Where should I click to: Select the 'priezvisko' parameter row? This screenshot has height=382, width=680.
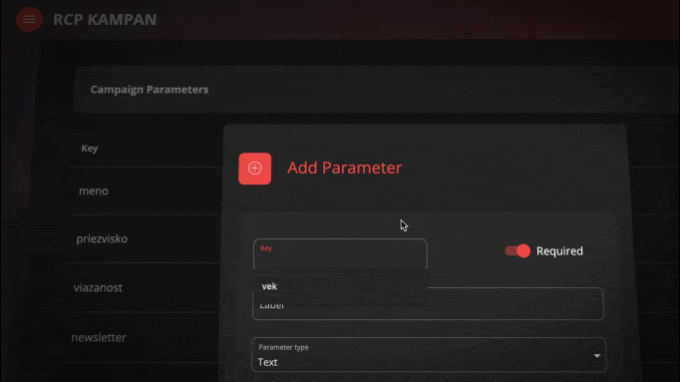[x=102, y=239]
